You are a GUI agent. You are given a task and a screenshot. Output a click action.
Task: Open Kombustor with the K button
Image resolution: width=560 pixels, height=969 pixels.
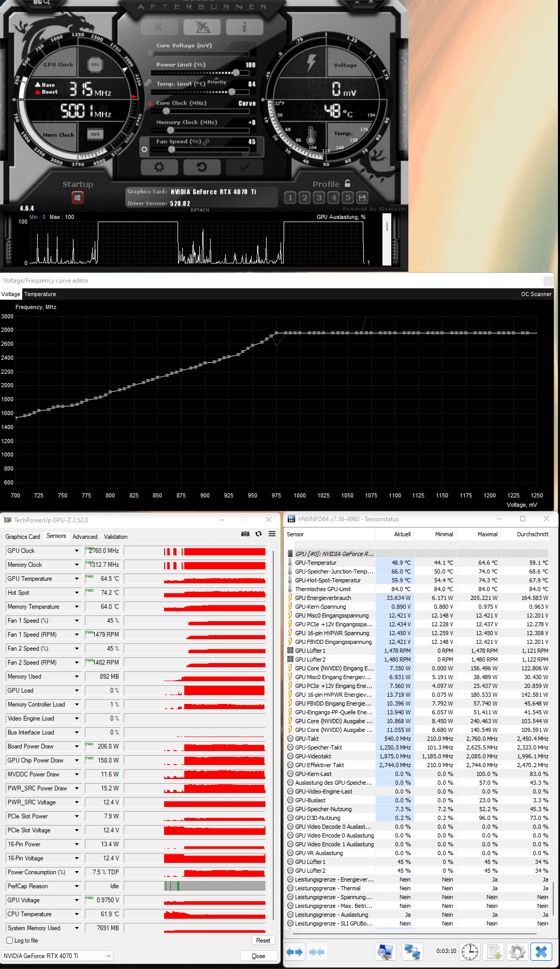[x=159, y=26]
